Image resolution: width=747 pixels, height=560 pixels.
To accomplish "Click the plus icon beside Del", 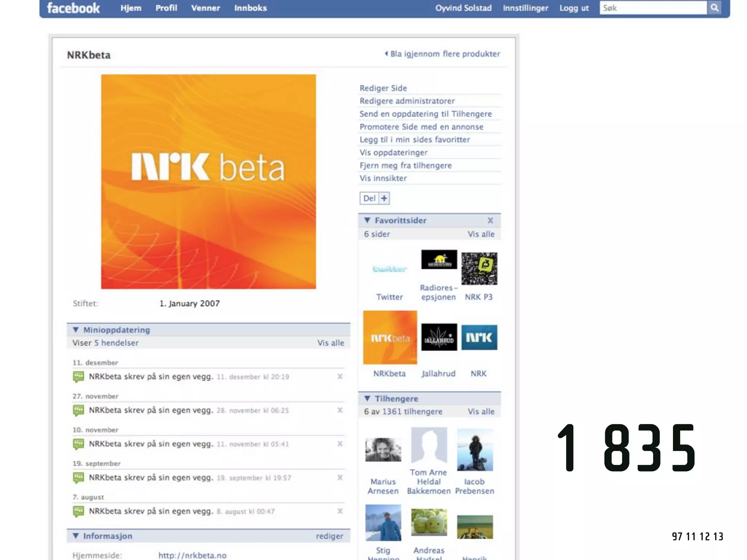I will click(x=384, y=198).
